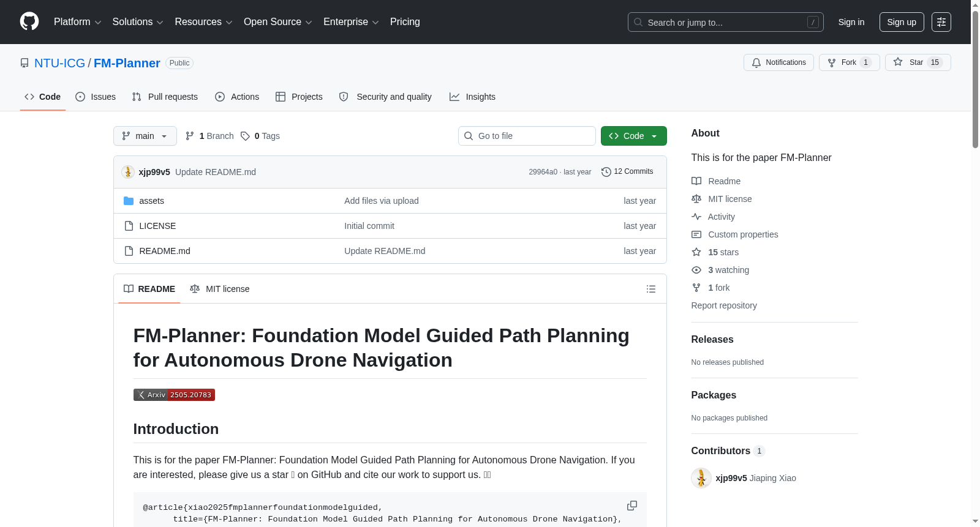Click the commit history clock icon
This screenshot has width=980, height=527.
coord(606,172)
